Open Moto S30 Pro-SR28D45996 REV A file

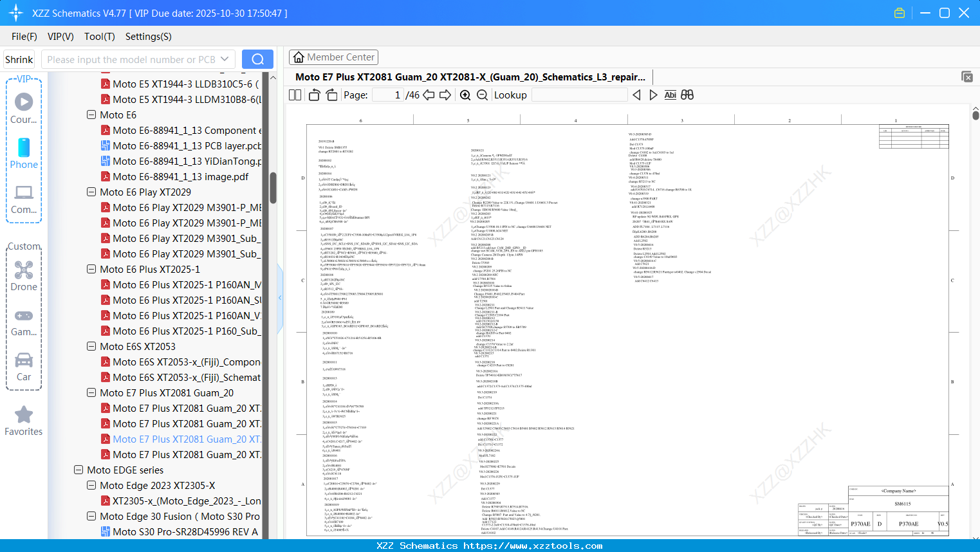pos(180,532)
